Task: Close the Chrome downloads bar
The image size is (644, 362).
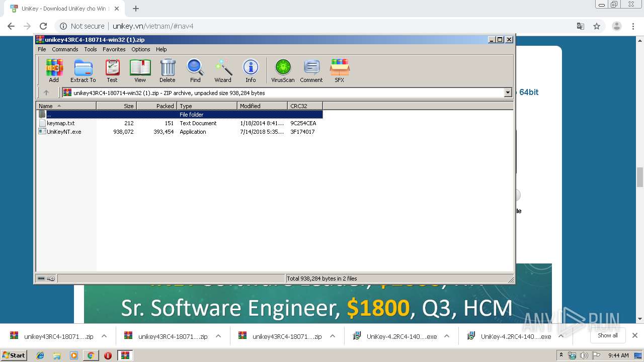Action: (635, 335)
